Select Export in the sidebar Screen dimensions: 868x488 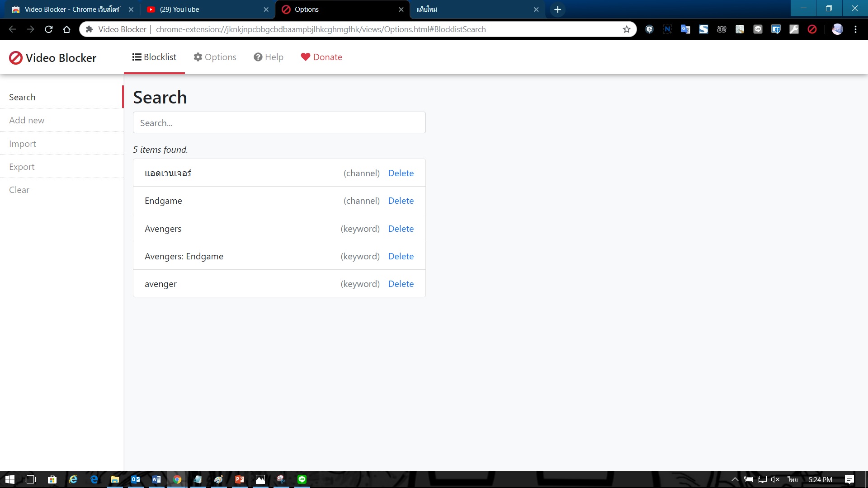pos(61,167)
